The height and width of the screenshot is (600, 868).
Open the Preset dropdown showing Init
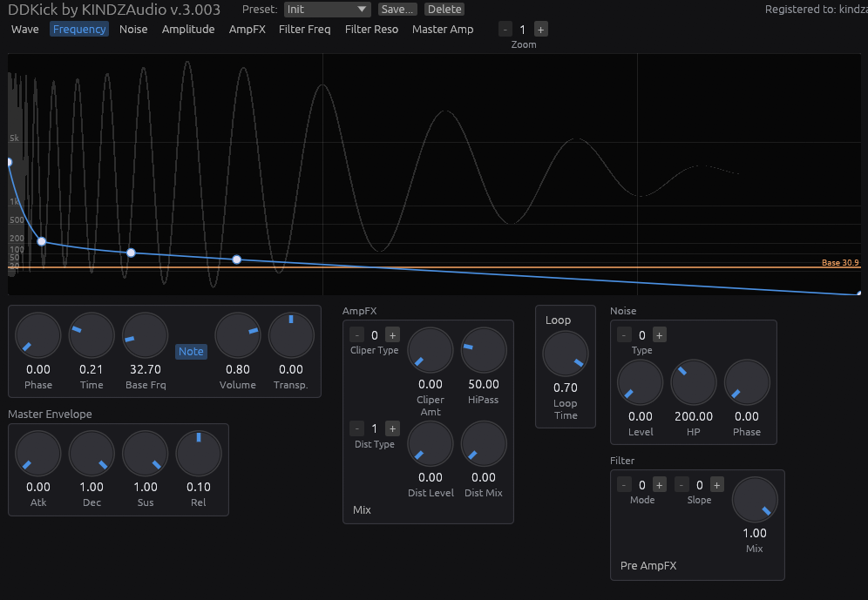tap(327, 10)
